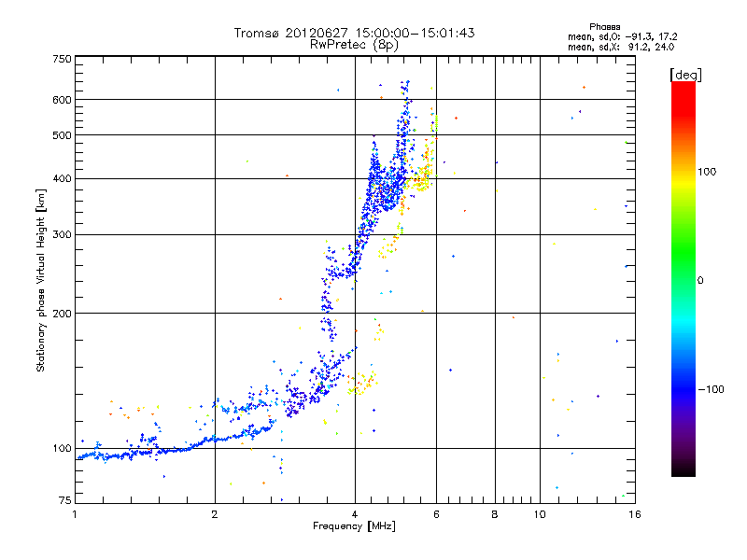The height and width of the screenshot is (560, 747).
Task: Click the x-axis frequency label "1"
Action: tap(75, 514)
